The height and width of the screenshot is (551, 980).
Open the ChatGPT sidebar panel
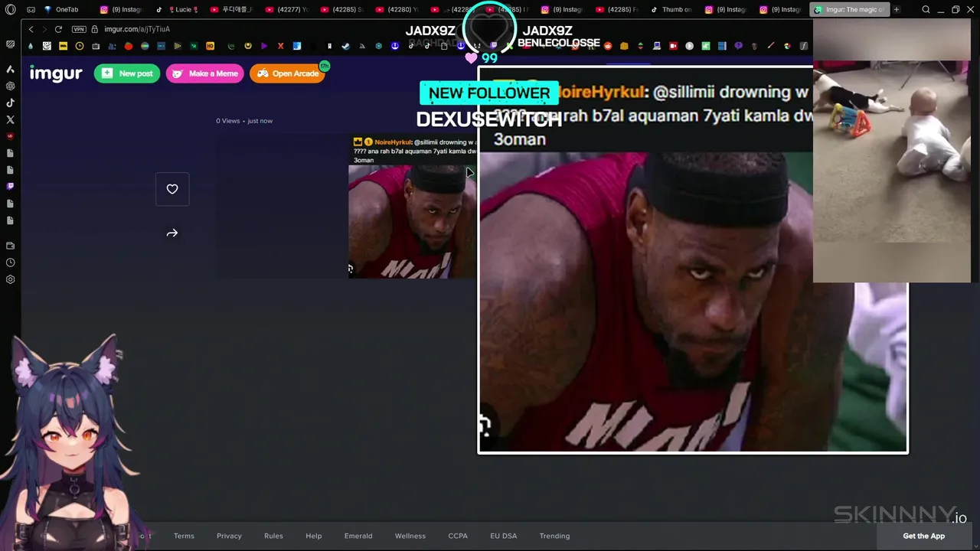(x=10, y=86)
